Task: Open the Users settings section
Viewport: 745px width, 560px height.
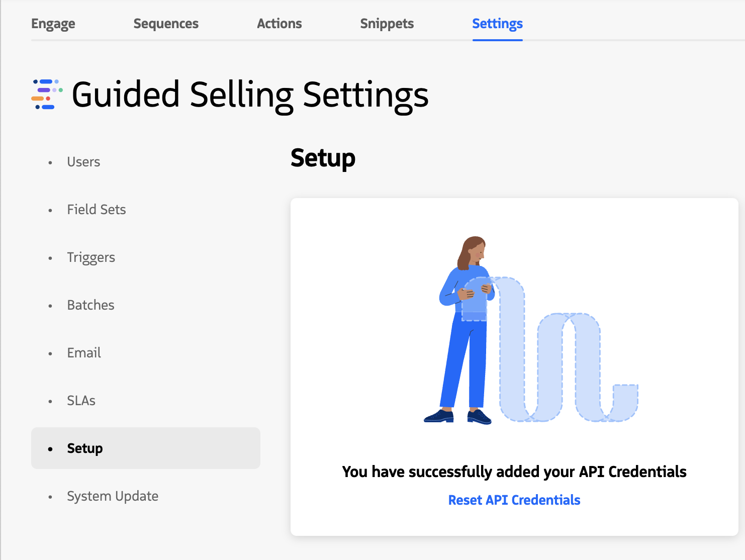Action: (x=83, y=161)
